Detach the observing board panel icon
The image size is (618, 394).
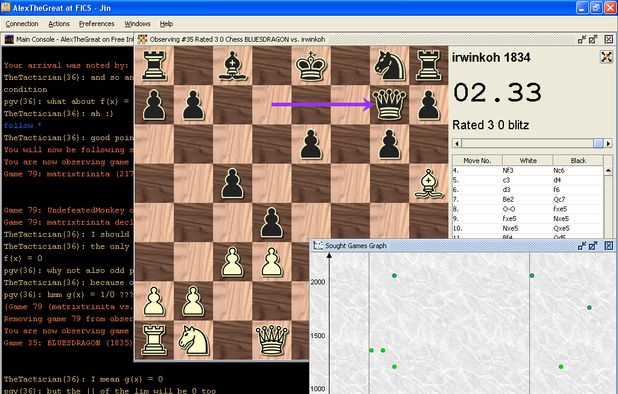(582, 39)
